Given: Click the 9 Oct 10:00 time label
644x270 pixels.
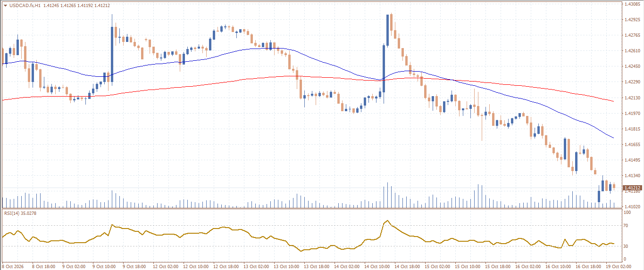Looking at the screenshot, I should click(x=104, y=267).
